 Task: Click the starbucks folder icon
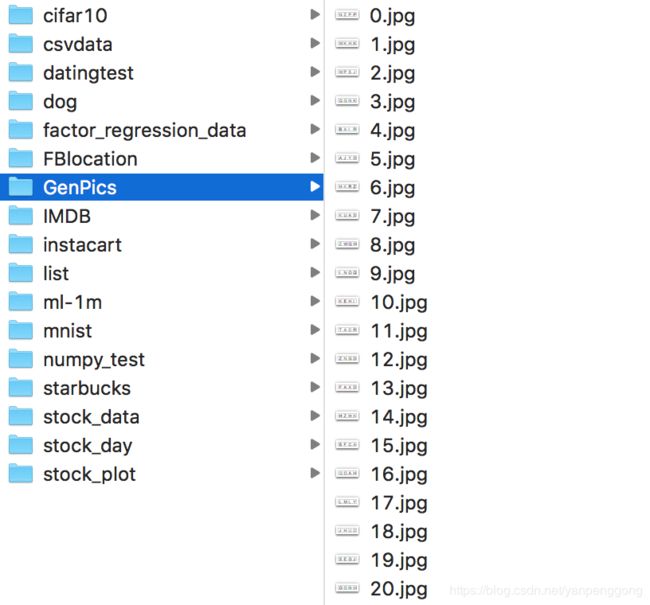[x=20, y=387]
